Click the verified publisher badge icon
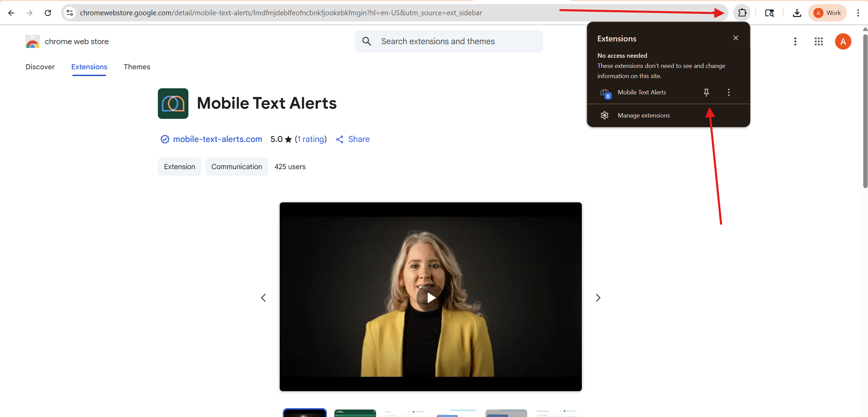Screen dimensions: 868x417 pyautogui.click(x=165, y=139)
